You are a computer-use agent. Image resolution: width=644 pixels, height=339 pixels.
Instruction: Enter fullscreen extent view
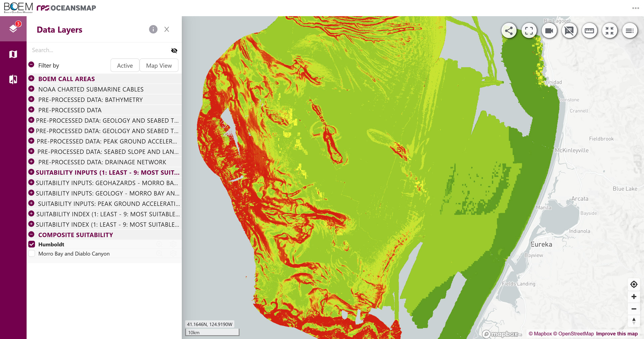click(529, 31)
